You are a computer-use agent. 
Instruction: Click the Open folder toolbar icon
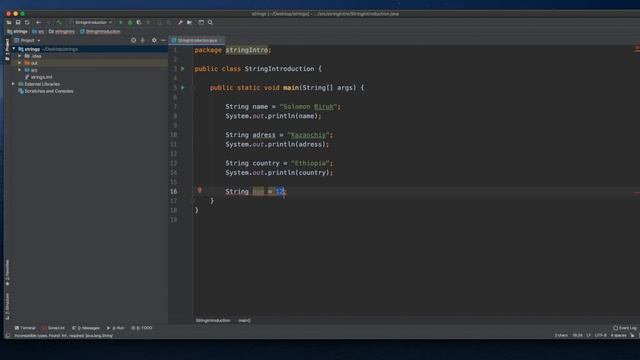point(9,22)
